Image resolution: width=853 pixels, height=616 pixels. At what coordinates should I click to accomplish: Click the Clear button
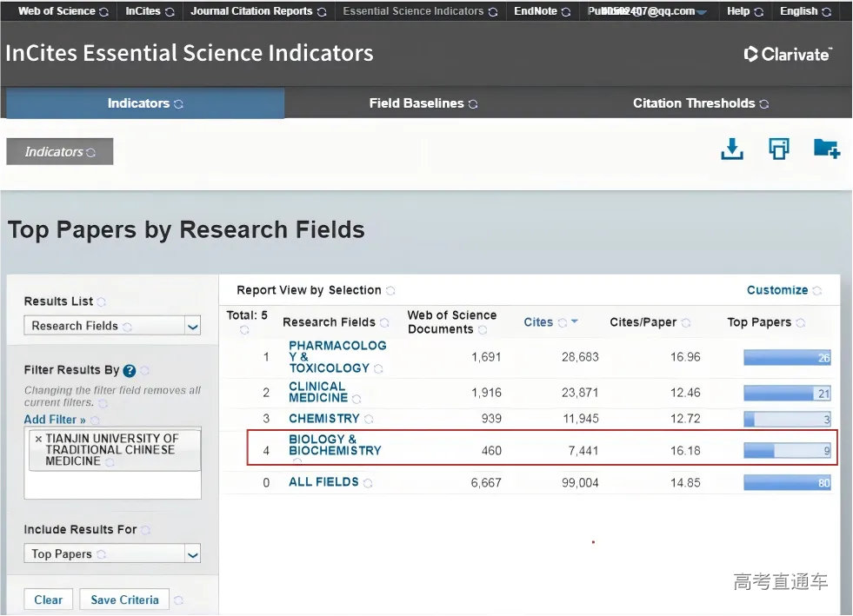pos(48,599)
